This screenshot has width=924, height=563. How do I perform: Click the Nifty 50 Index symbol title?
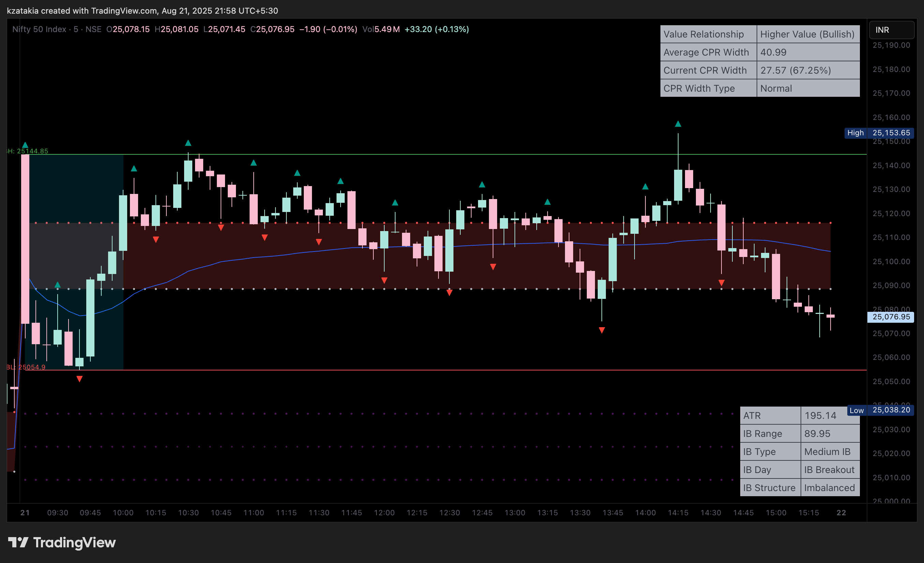coord(39,29)
